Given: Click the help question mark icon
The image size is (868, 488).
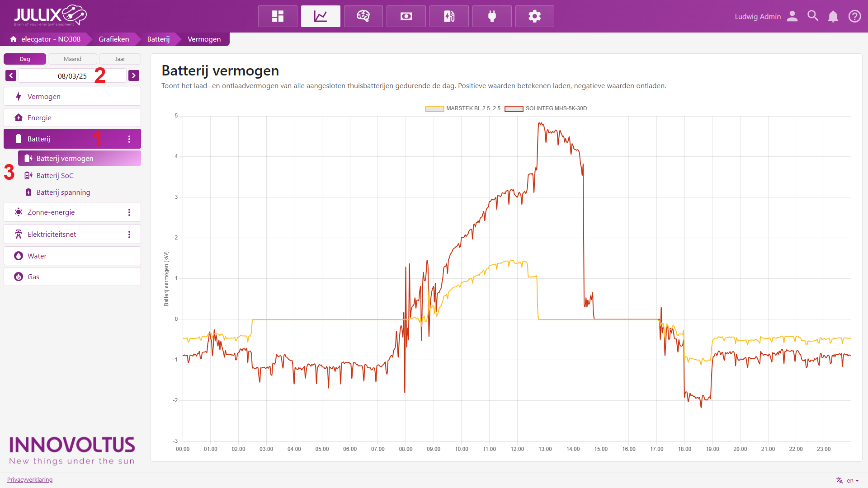Looking at the screenshot, I should point(854,16).
